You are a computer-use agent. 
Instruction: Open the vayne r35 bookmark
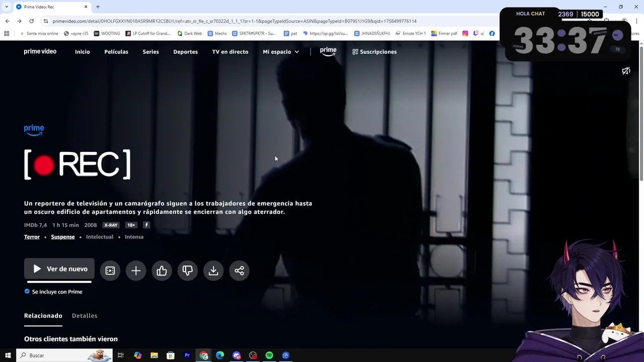tap(76, 34)
